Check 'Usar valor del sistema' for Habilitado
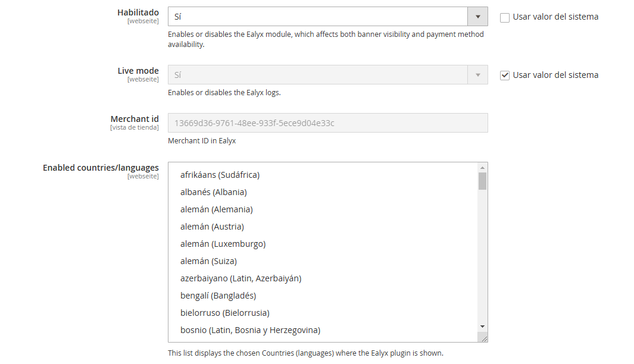 505,17
